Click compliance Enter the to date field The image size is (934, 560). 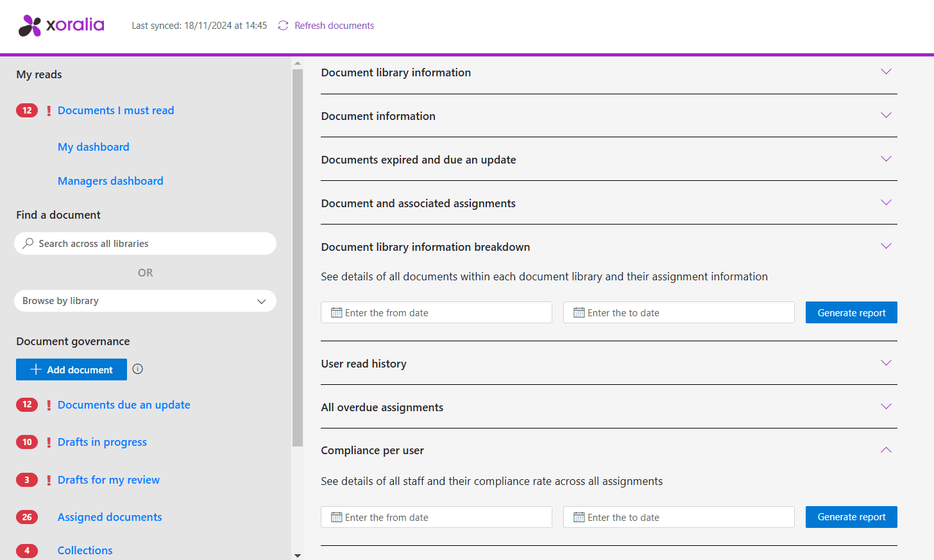tap(679, 517)
